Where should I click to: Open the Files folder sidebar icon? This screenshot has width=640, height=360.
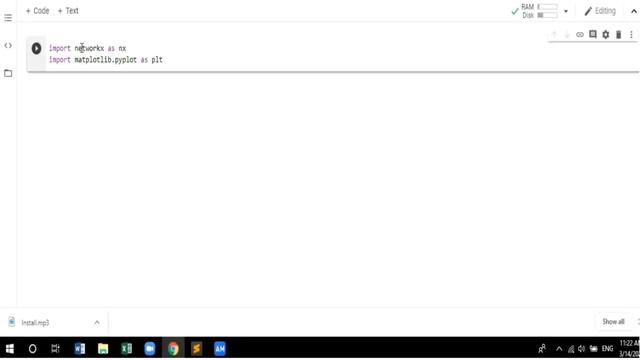click(x=8, y=73)
